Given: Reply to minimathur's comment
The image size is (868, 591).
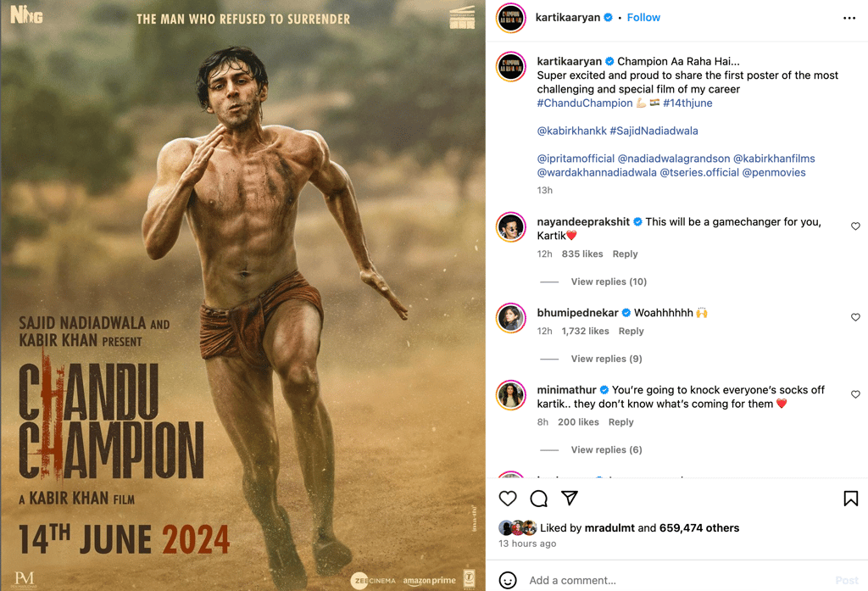Looking at the screenshot, I should coord(620,422).
